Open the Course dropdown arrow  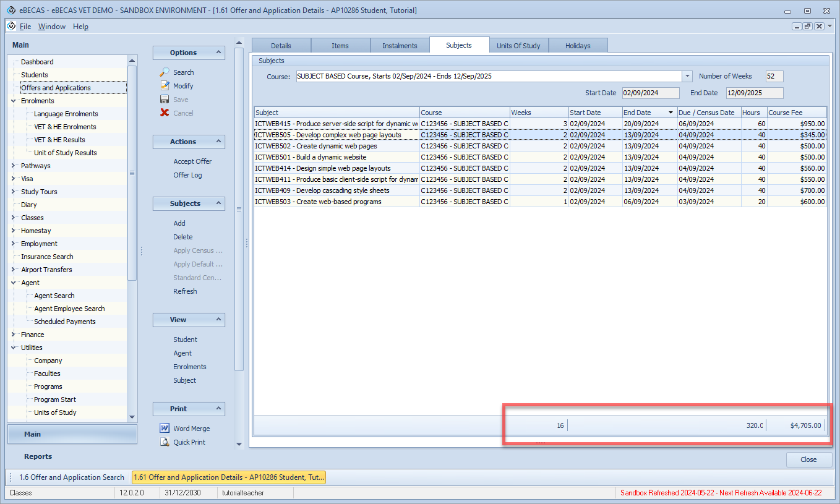(x=687, y=77)
